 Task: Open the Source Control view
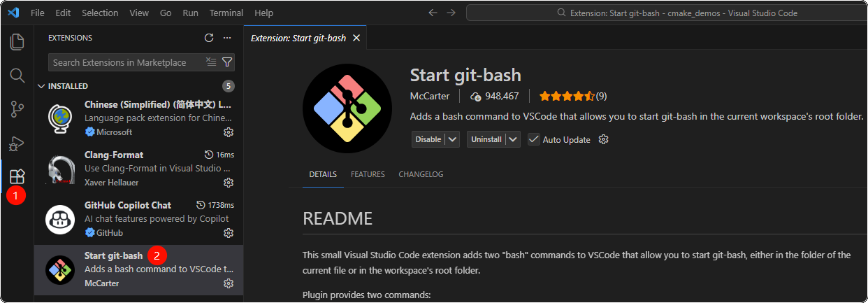pos(17,109)
